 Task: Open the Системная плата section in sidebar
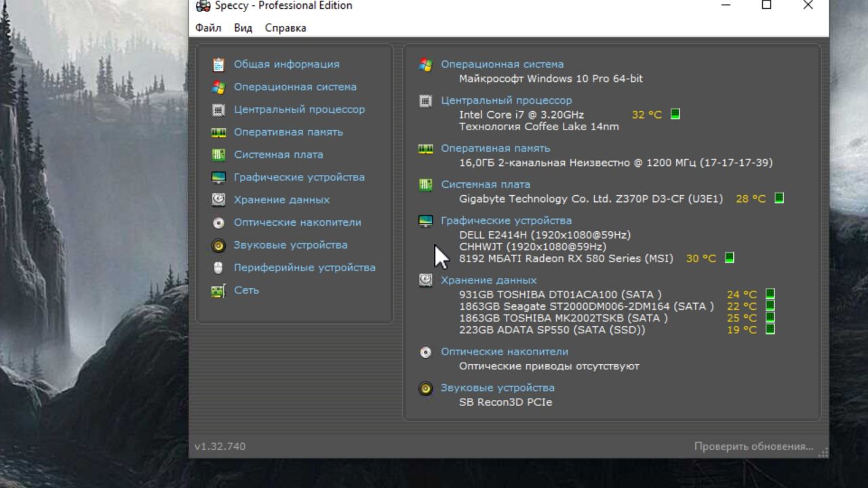click(x=278, y=155)
